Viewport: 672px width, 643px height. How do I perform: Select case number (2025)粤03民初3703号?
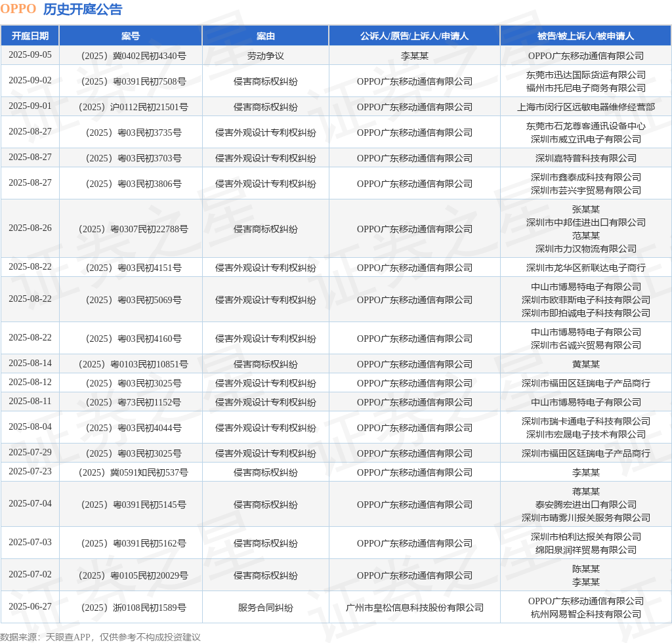point(133,158)
